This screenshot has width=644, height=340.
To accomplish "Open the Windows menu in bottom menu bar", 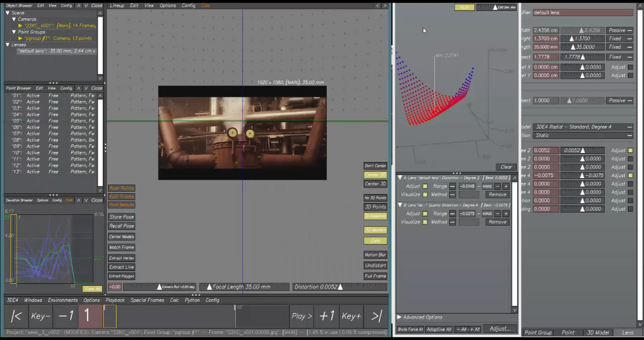I will (33, 300).
